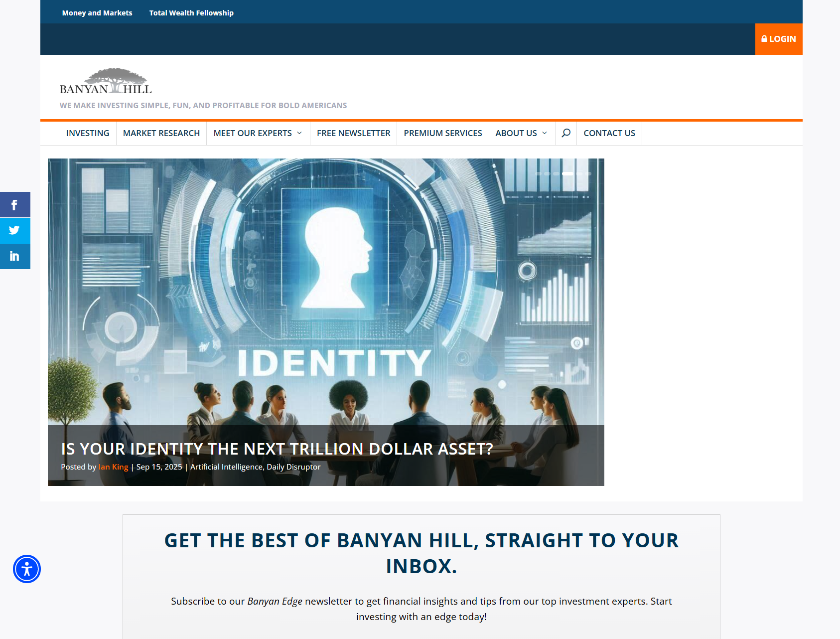Open the Contact Us page
The image size is (840, 639).
609,133
